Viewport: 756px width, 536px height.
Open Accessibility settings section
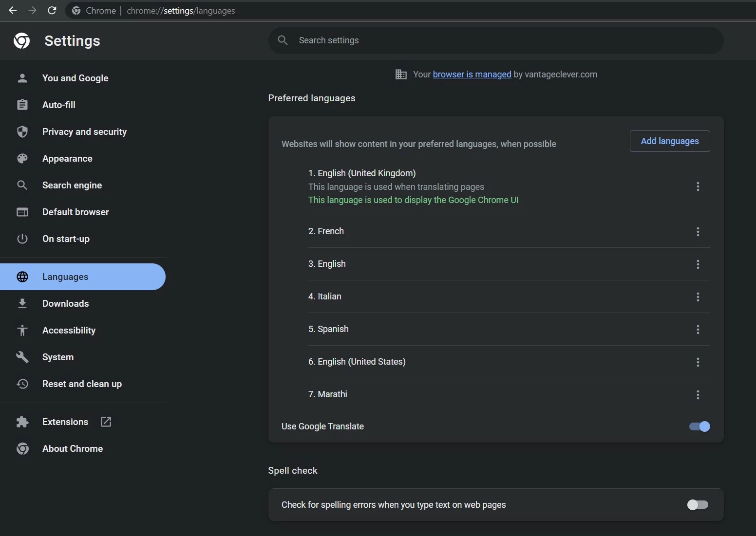(83, 330)
